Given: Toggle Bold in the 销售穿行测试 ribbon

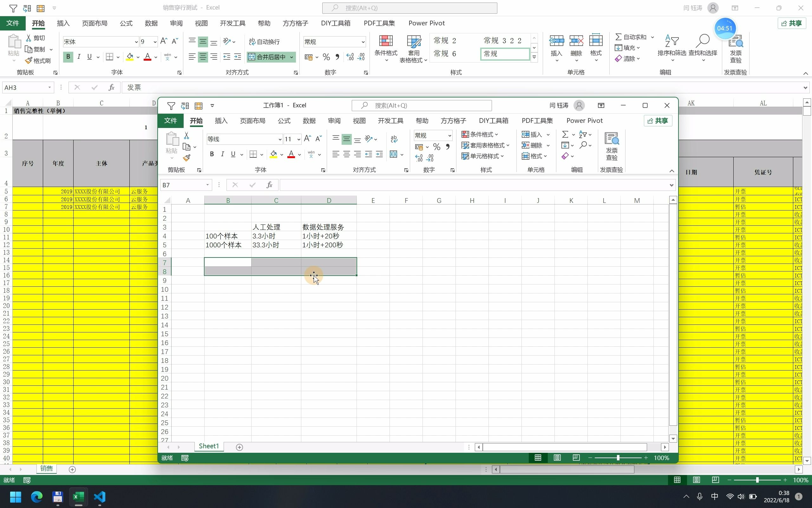Looking at the screenshot, I should point(68,57).
